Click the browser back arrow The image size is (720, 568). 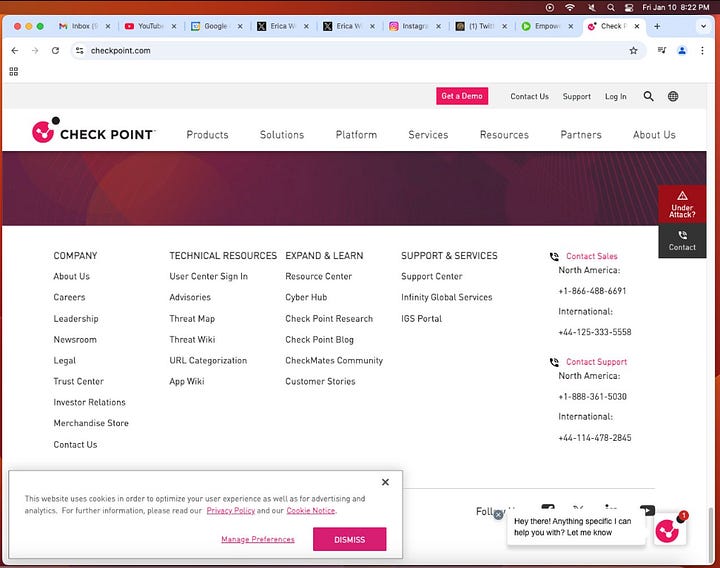click(15, 51)
